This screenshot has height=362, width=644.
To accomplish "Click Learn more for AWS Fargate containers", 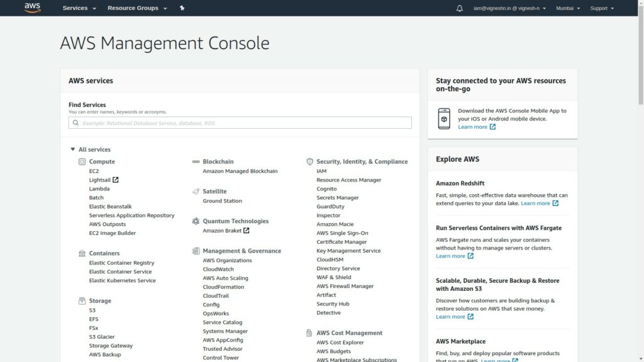I will [x=450, y=256].
